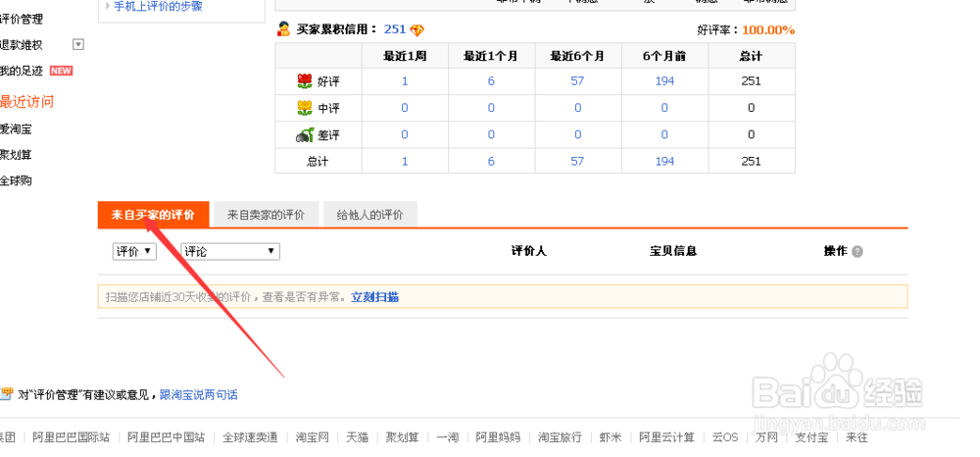
Task: Open 支付宝 footer link
Action: [811, 437]
